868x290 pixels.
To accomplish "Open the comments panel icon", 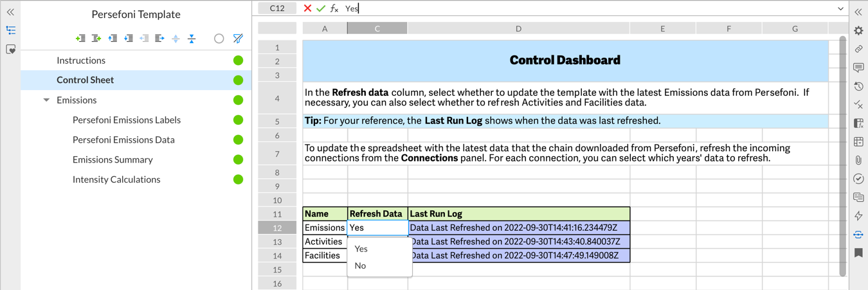I will click(x=858, y=68).
